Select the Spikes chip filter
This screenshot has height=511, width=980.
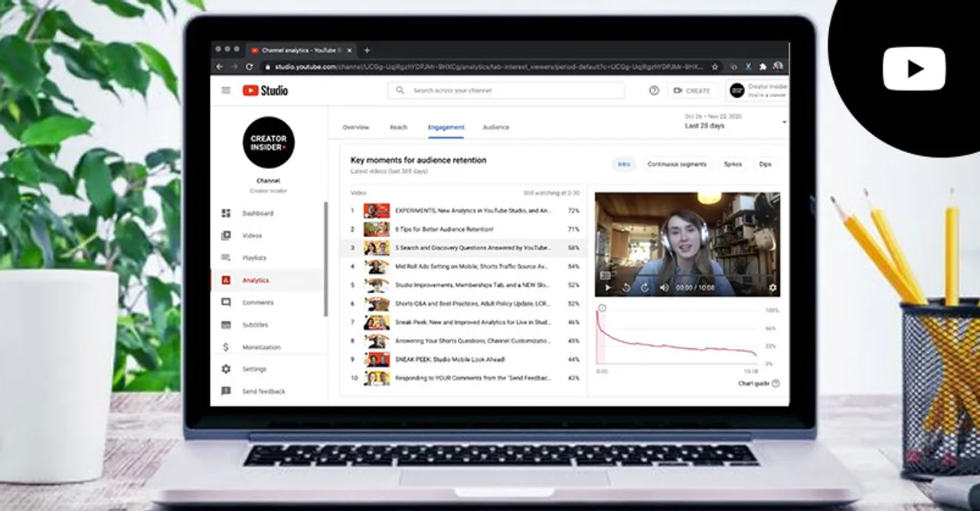(733, 164)
